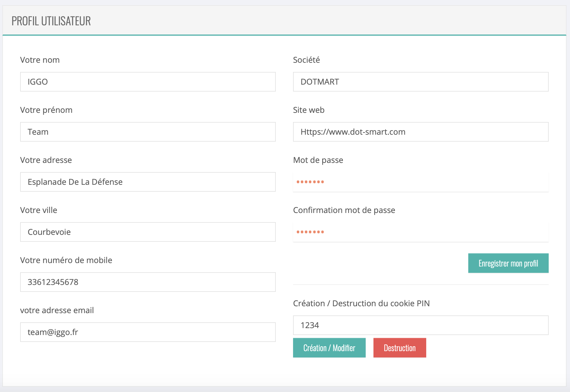Click the Votre ville field showing Courbevoie
The height and width of the screenshot is (392, 570).
148,232
